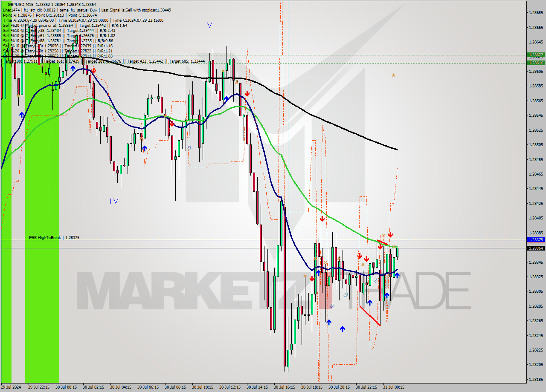Click the 1.28265 price axis label
The image size is (546, 392).
point(536,320)
